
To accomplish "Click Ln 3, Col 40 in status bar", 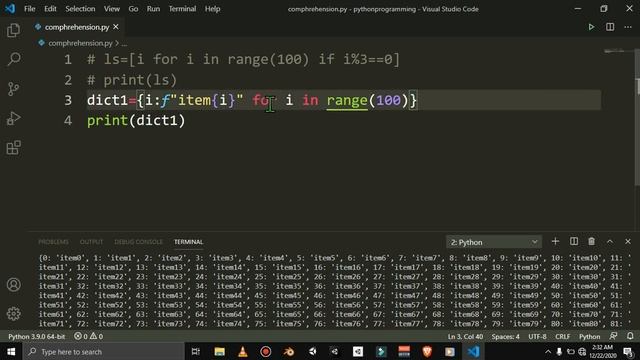I will tap(465, 336).
